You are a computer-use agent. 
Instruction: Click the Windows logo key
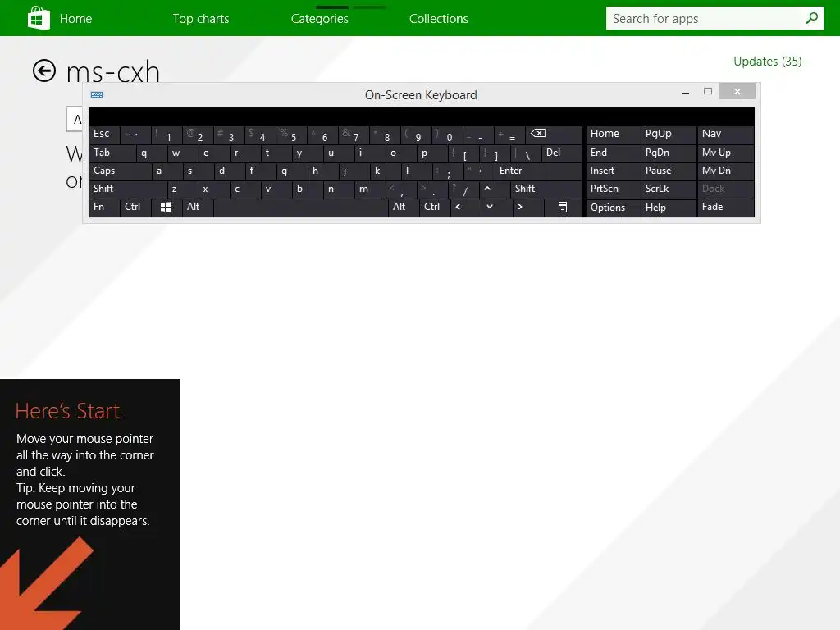[166, 208]
